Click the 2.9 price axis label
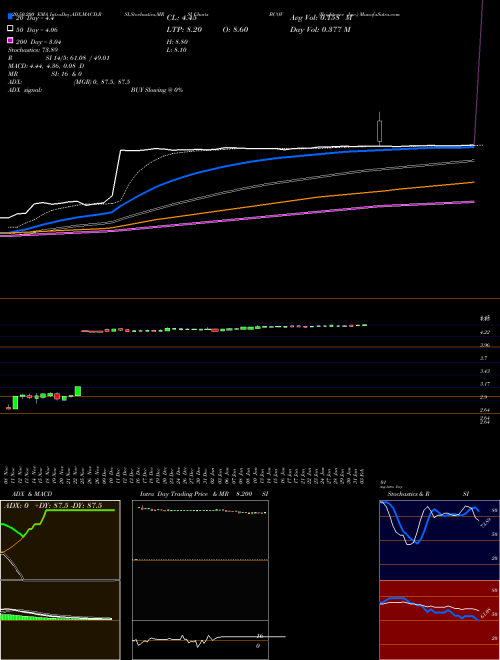Image resolution: width=500 pixels, height=660 pixels. coord(484,397)
